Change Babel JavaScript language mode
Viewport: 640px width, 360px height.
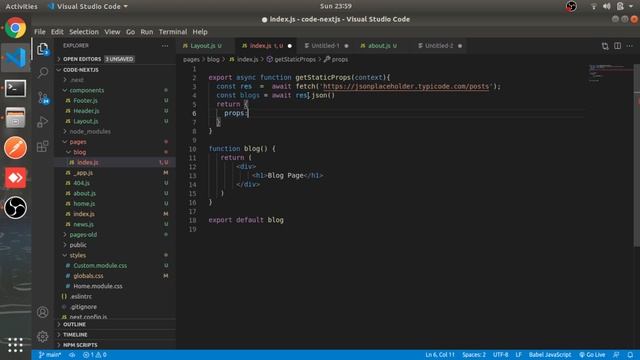click(550, 355)
